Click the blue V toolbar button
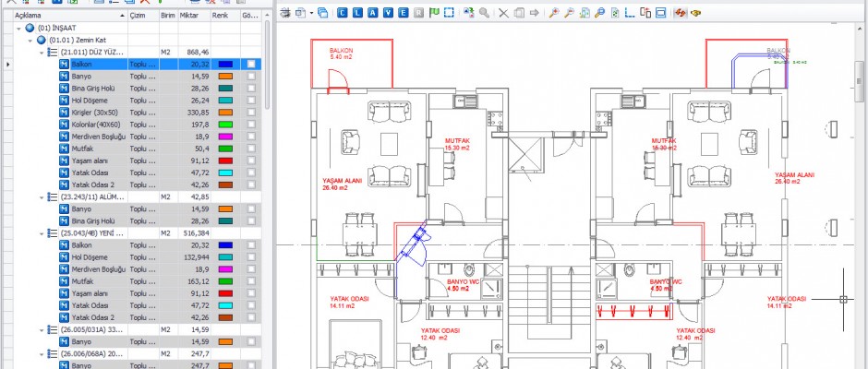Viewport: 868px width, 369px height. tap(388, 13)
